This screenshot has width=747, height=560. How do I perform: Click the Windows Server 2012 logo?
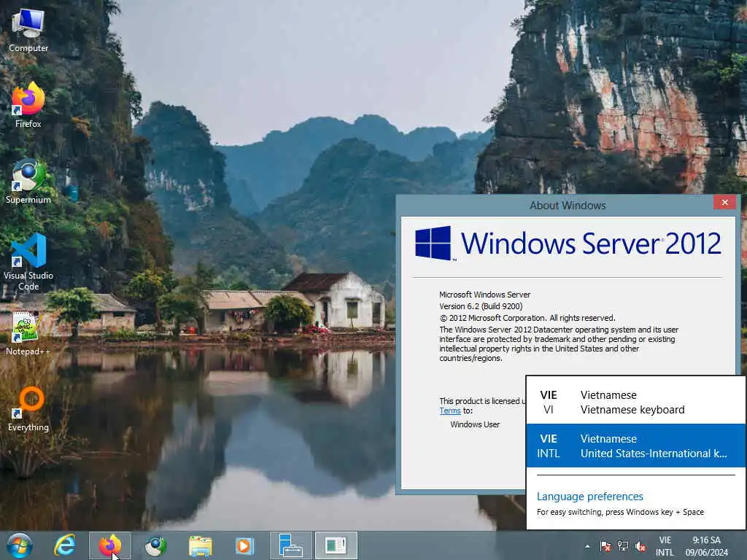point(568,244)
